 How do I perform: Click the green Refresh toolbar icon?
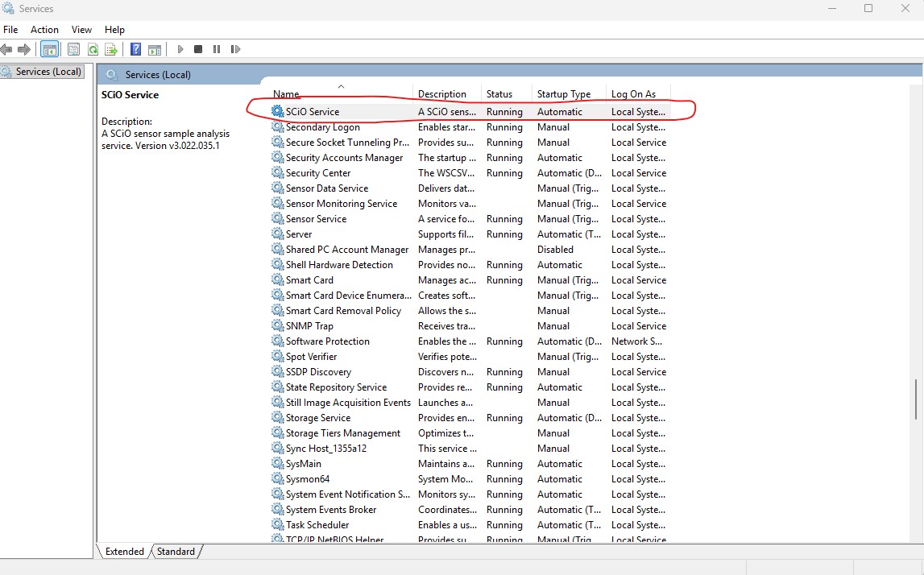(93, 49)
